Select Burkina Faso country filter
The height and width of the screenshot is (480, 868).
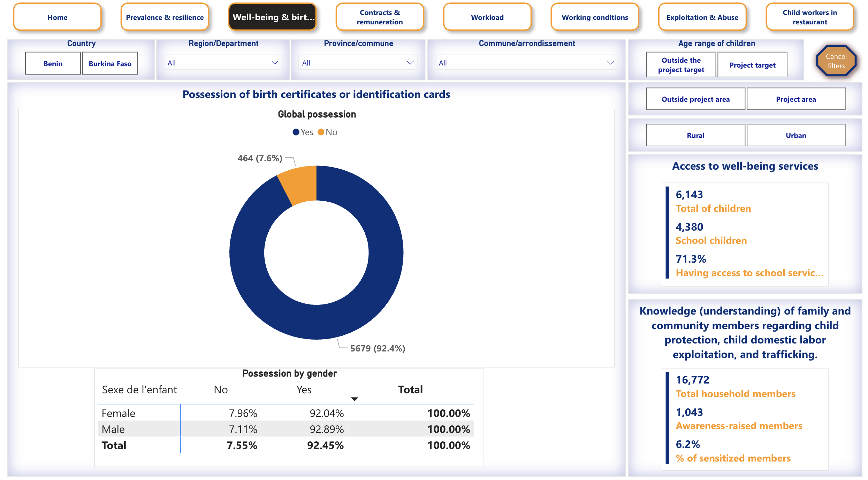click(x=110, y=63)
